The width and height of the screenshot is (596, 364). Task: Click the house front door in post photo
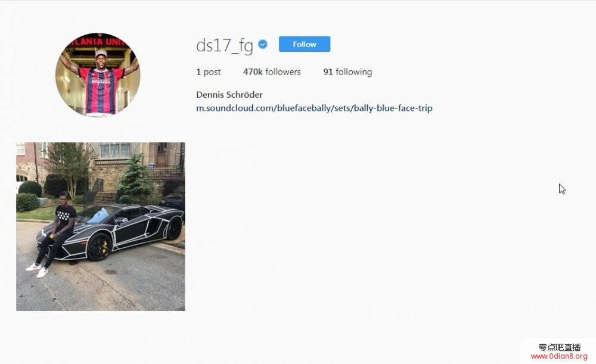pos(162,154)
